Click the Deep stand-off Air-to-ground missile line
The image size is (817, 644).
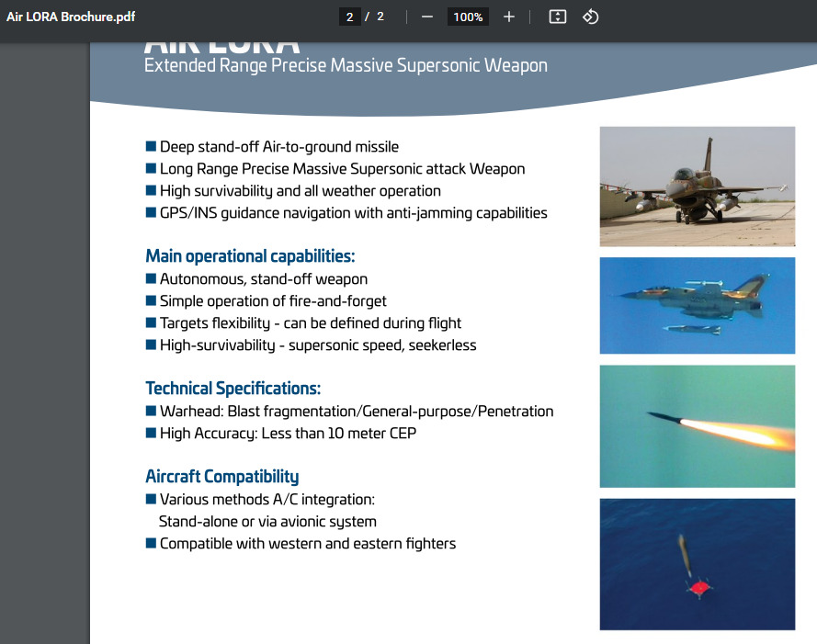click(278, 147)
